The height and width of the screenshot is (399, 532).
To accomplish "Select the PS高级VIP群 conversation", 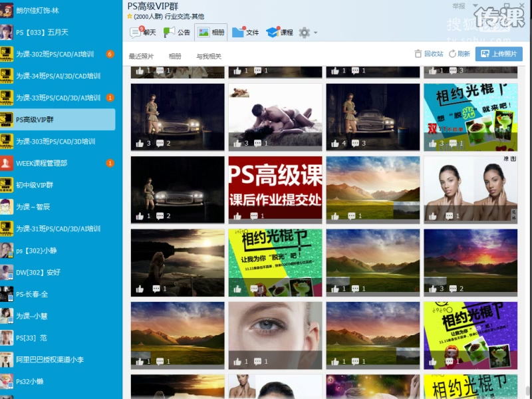I will click(58, 120).
